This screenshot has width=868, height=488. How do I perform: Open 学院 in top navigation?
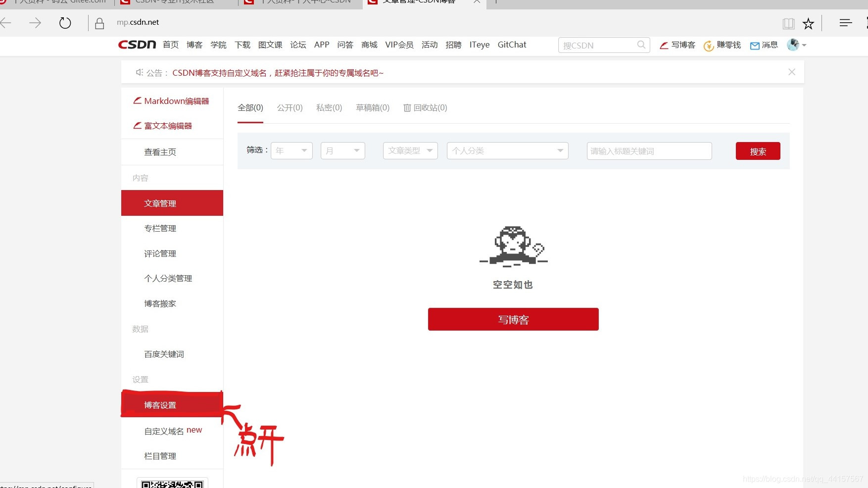(x=218, y=45)
